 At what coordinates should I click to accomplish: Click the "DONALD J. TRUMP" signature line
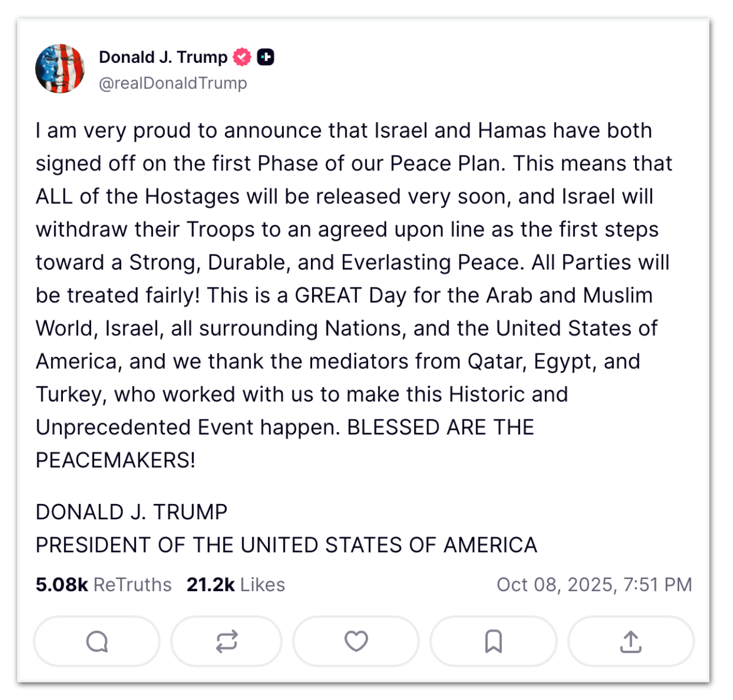[x=131, y=512]
